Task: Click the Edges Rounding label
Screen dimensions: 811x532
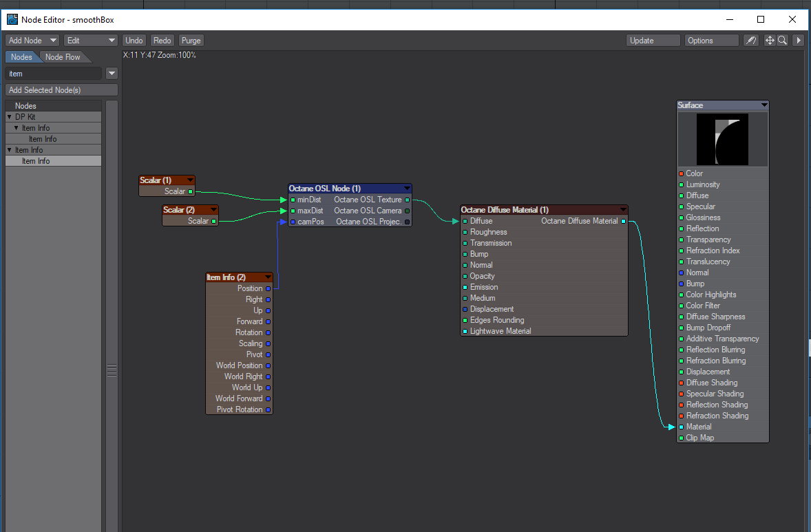Action: point(497,320)
